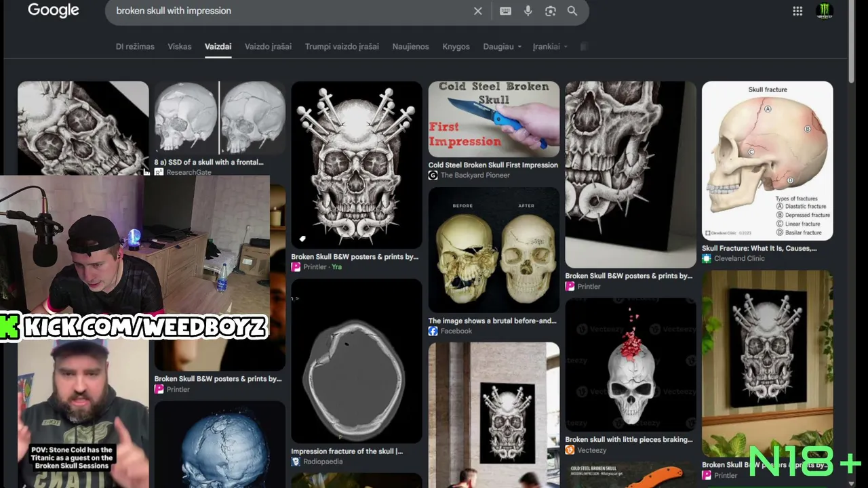The width and height of the screenshot is (868, 488).
Task: Select the Vaizdai tab
Action: click(x=218, y=47)
